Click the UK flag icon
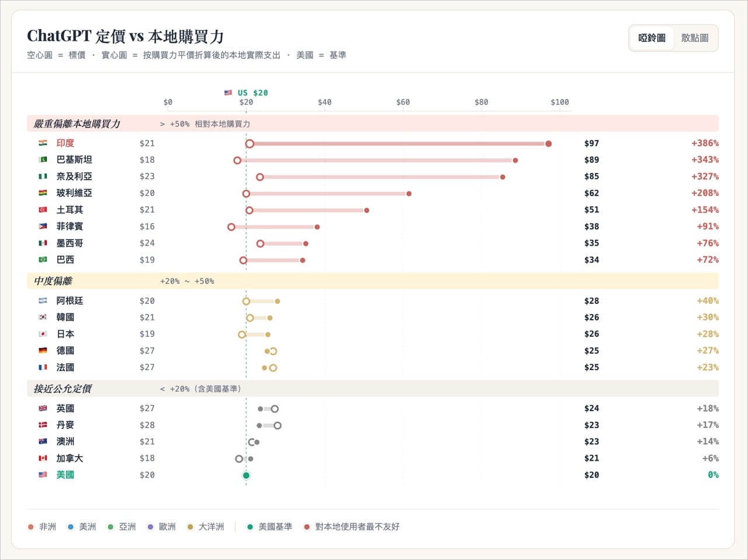 coord(43,408)
